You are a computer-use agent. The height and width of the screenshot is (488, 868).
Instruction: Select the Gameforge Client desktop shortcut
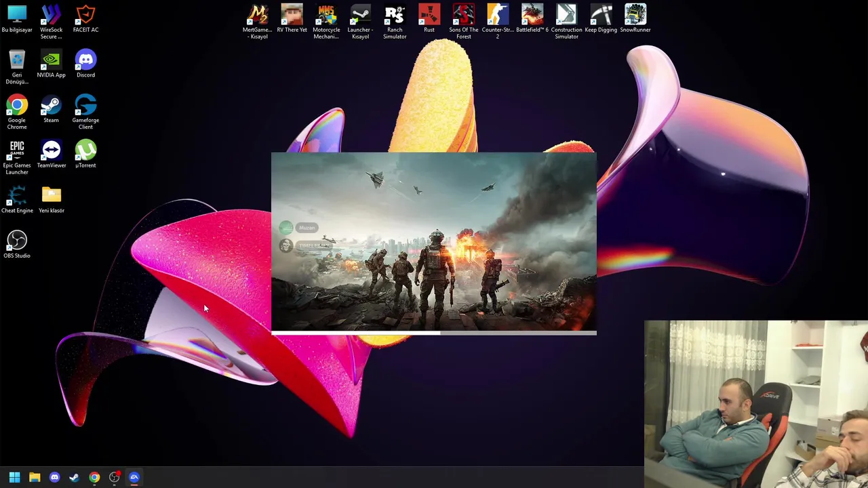(x=85, y=113)
